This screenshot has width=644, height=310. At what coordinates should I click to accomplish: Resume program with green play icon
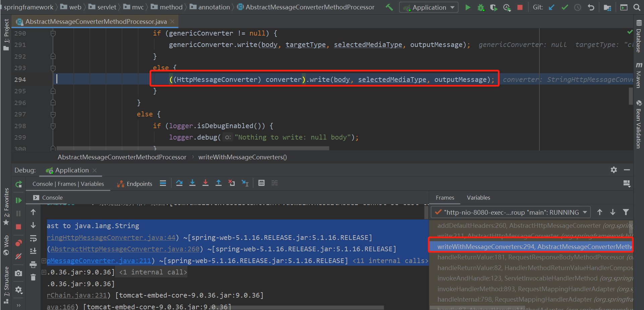tap(19, 200)
